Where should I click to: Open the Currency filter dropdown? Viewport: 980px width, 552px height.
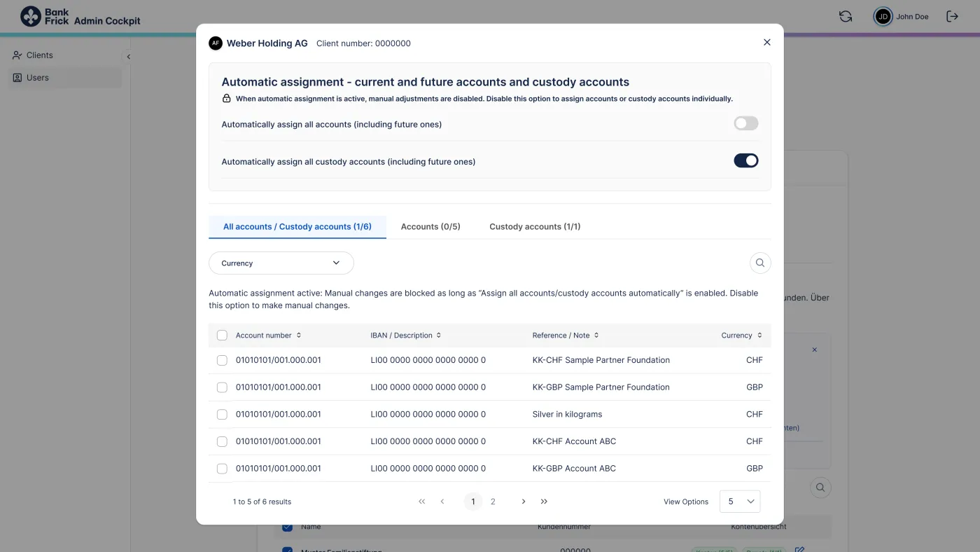pos(281,263)
